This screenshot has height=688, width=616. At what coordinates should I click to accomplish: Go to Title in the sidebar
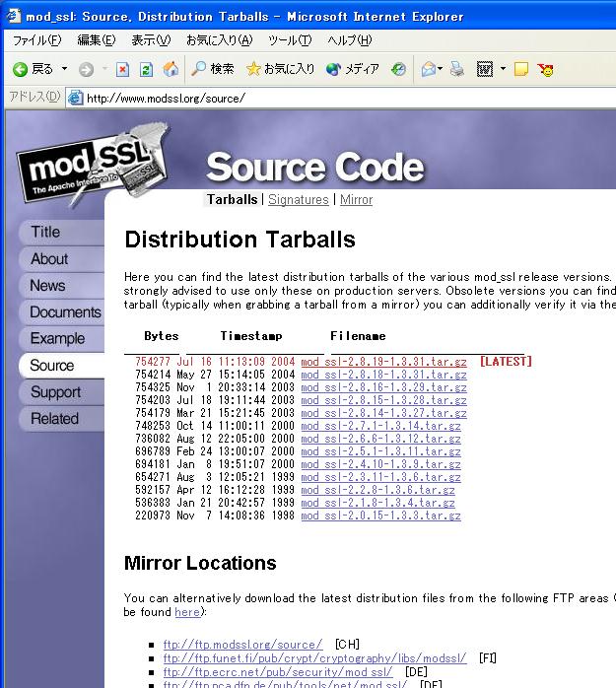pos(61,232)
